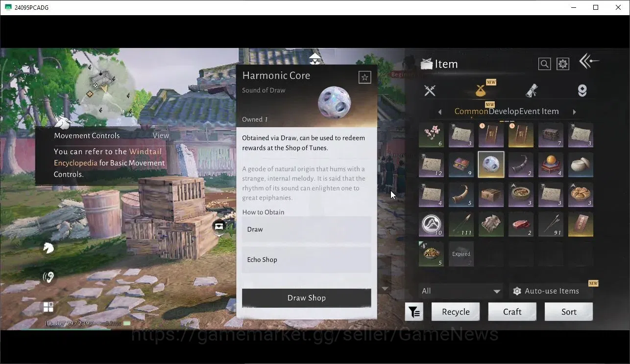The width and height of the screenshot is (630, 364).
Task: Select the Expired item slot
Action: 461,254
